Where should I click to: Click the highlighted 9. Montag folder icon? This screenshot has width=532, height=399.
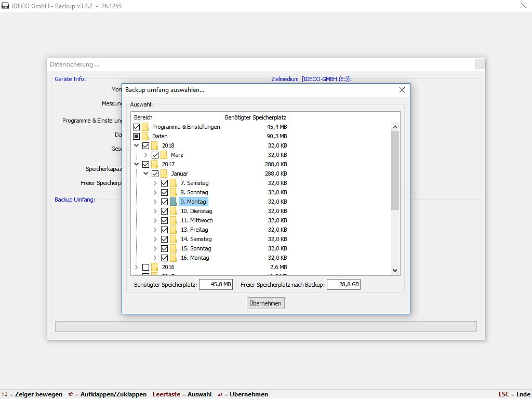coord(174,202)
